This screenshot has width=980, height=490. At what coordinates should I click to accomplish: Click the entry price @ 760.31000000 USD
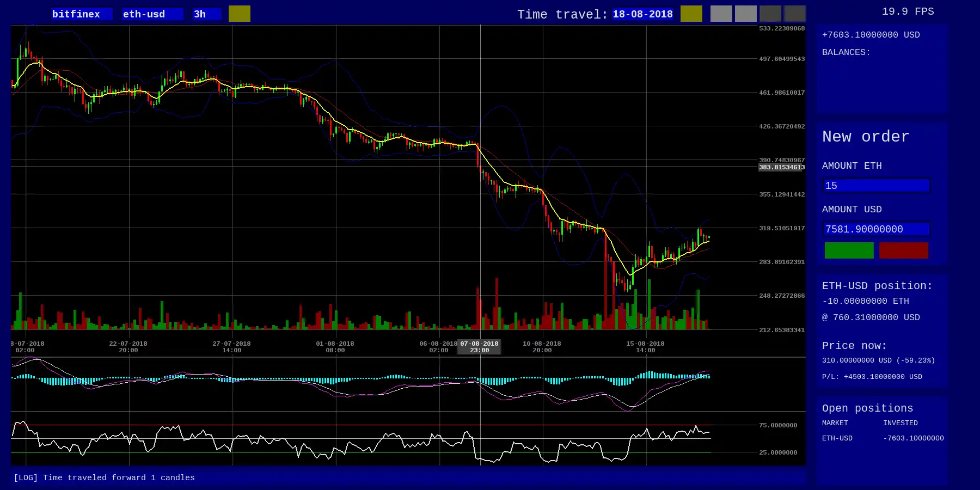coord(871,317)
